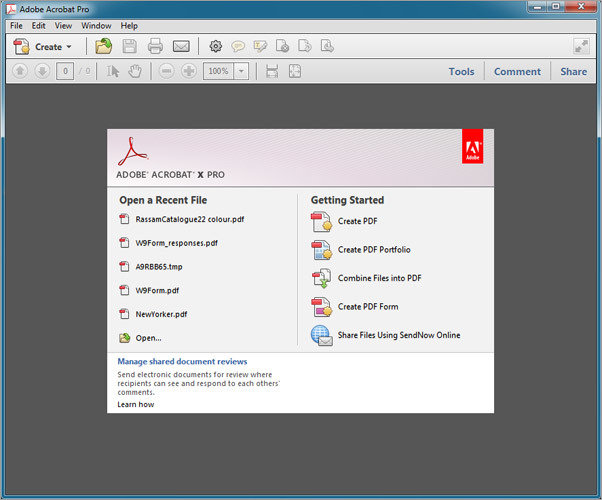Click the toolbar page-with-gear icon
This screenshot has width=602, height=500.
(283, 46)
